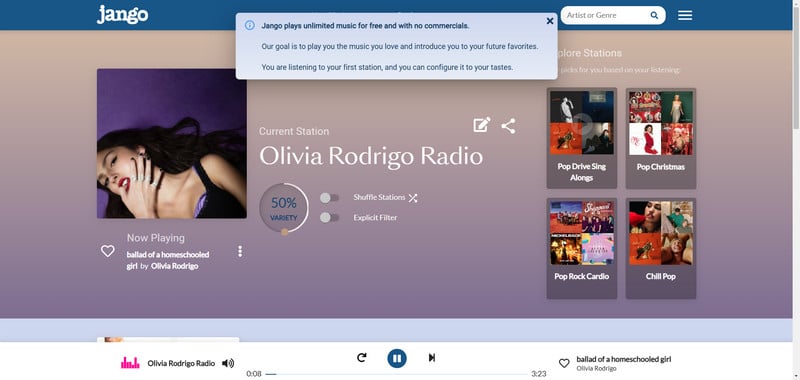Click the info icon in notification
This screenshot has width=800, height=380.
pyautogui.click(x=249, y=26)
